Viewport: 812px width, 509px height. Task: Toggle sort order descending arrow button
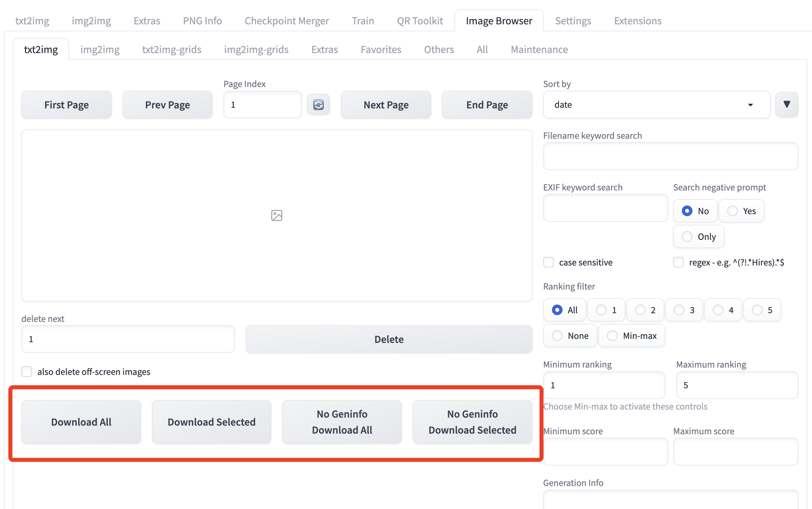point(786,105)
